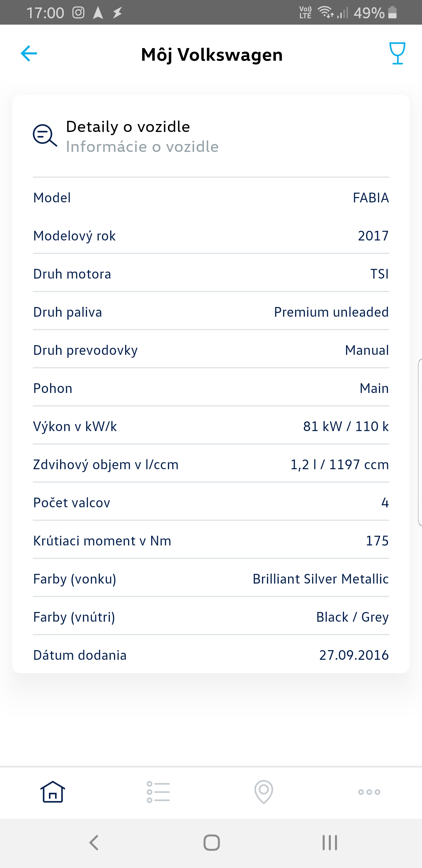This screenshot has width=422, height=868.
Task: Open the more options dots tab
Action: tap(369, 792)
